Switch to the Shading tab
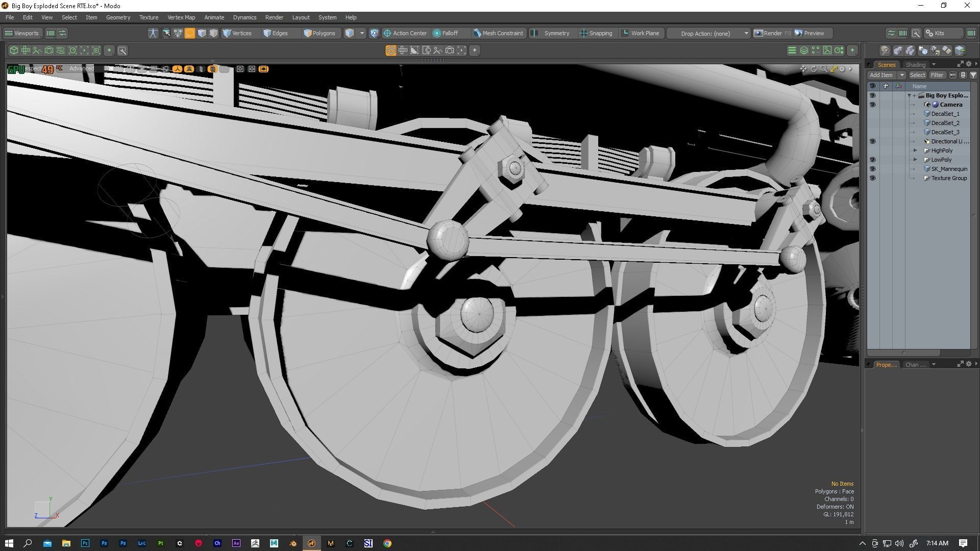Screen dimensions: 980x551 (x=915, y=65)
